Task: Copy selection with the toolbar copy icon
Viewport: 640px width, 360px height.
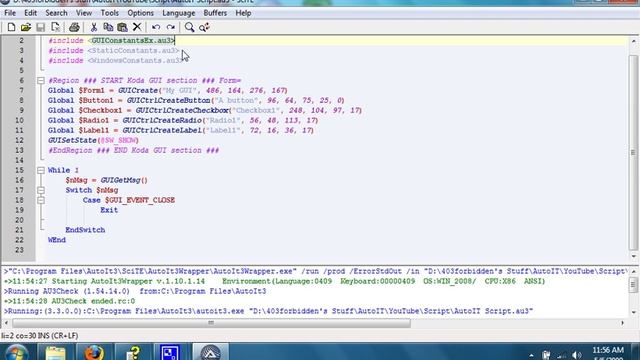Action: click(108, 27)
